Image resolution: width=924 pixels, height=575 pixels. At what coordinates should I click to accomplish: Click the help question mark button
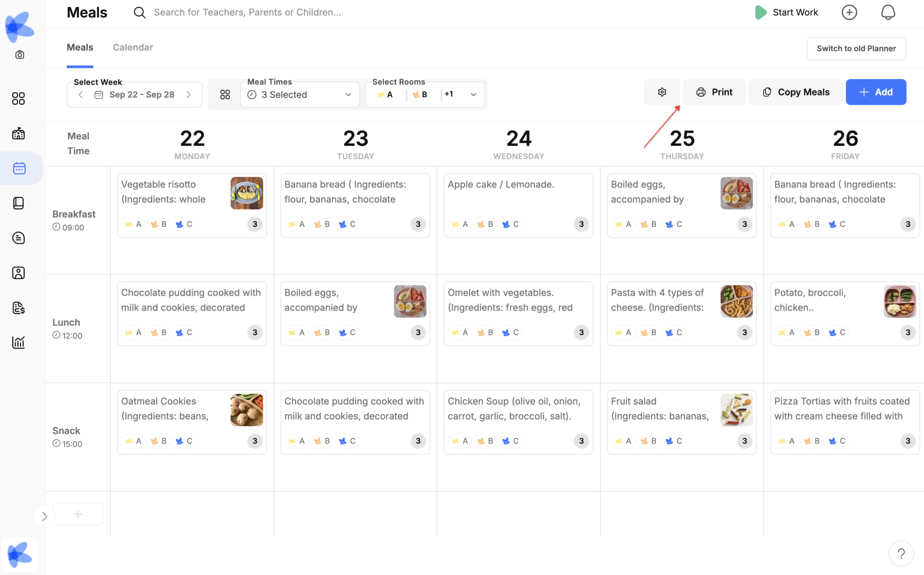tap(901, 553)
